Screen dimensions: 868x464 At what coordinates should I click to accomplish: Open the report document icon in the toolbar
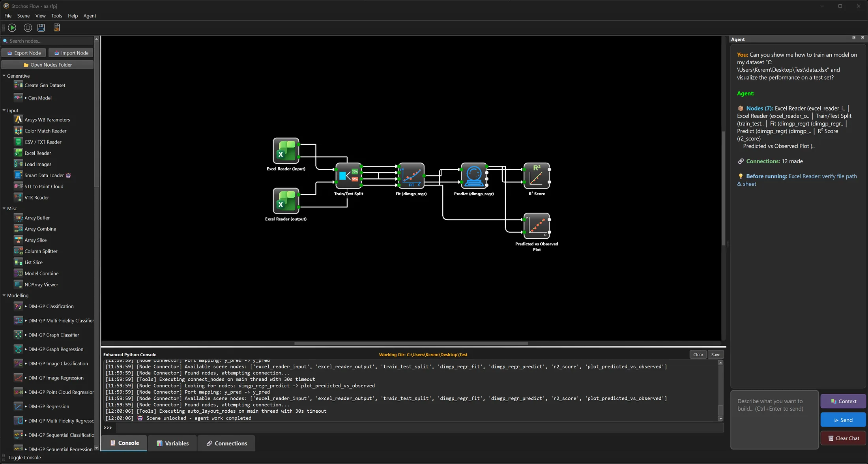coord(56,28)
